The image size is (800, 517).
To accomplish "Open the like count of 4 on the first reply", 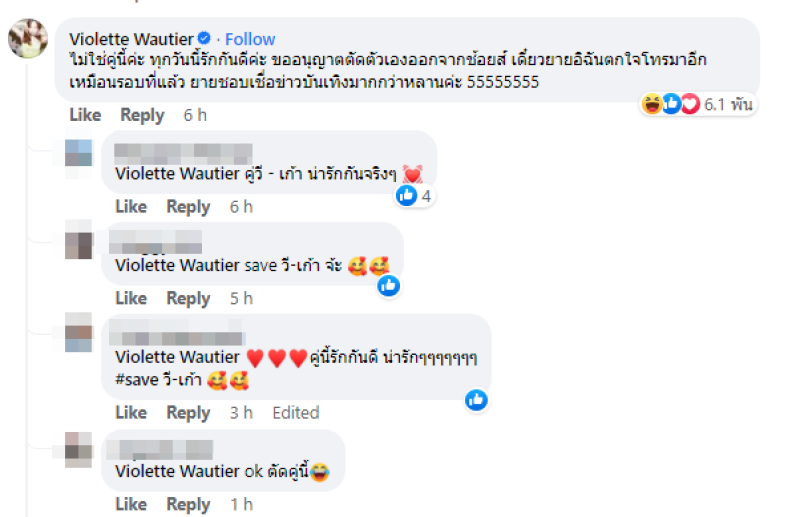I will 414,195.
